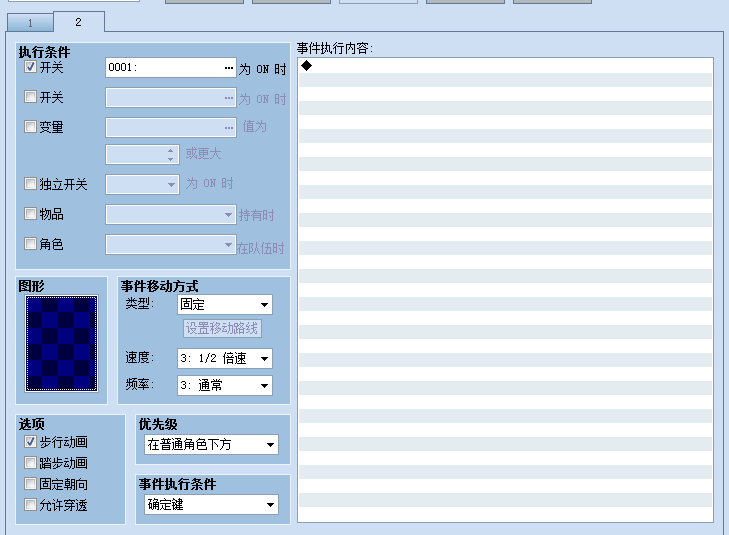Open the 优先级 priority dropdown
Viewport: 729px width, 535px height.
tap(212, 445)
